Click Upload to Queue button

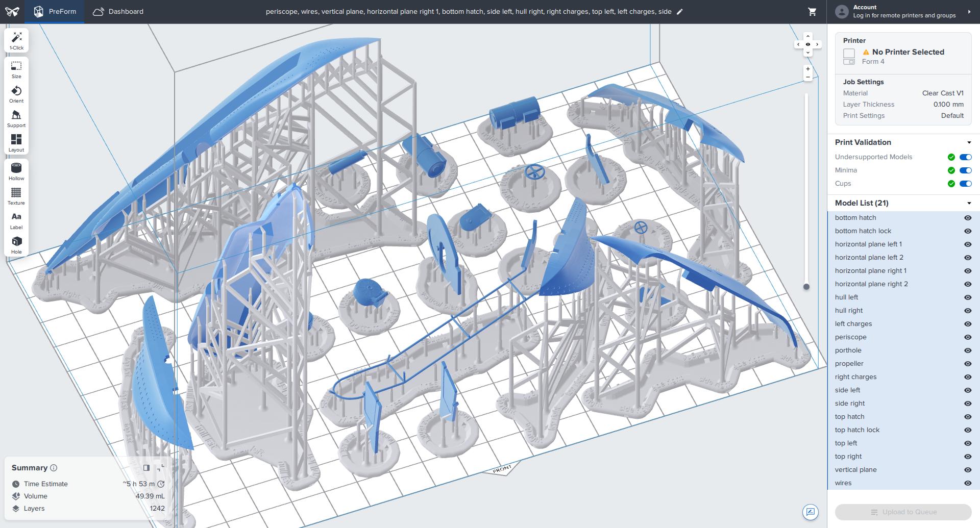pos(903,512)
